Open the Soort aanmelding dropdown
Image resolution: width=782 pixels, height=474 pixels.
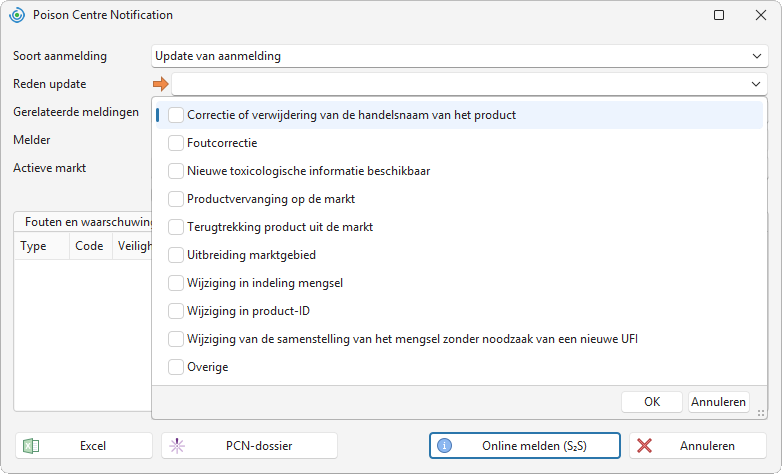[x=757, y=56]
